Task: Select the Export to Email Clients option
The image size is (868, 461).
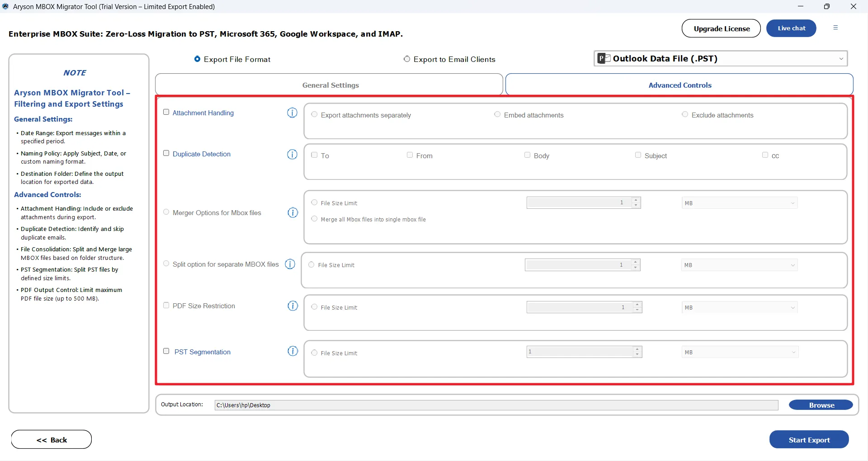Action: click(407, 59)
